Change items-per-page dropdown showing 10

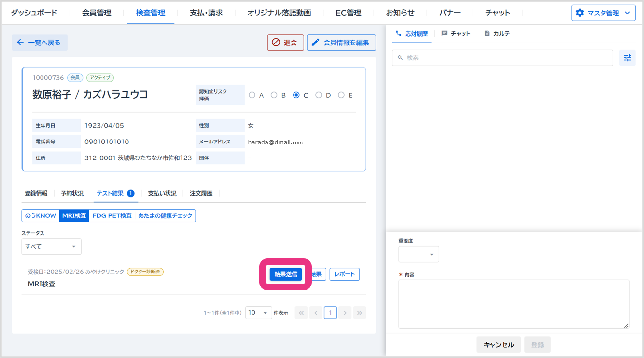tap(258, 313)
